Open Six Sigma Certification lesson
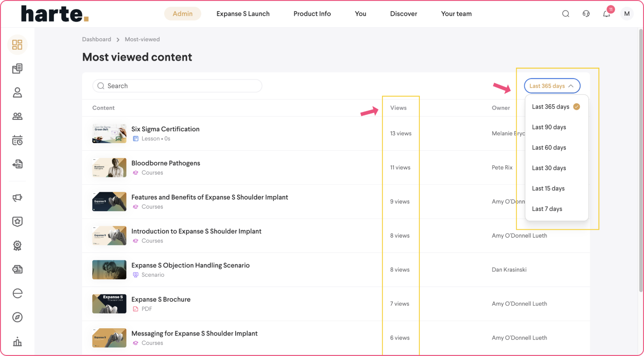This screenshot has height=356, width=644. click(x=165, y=129)
